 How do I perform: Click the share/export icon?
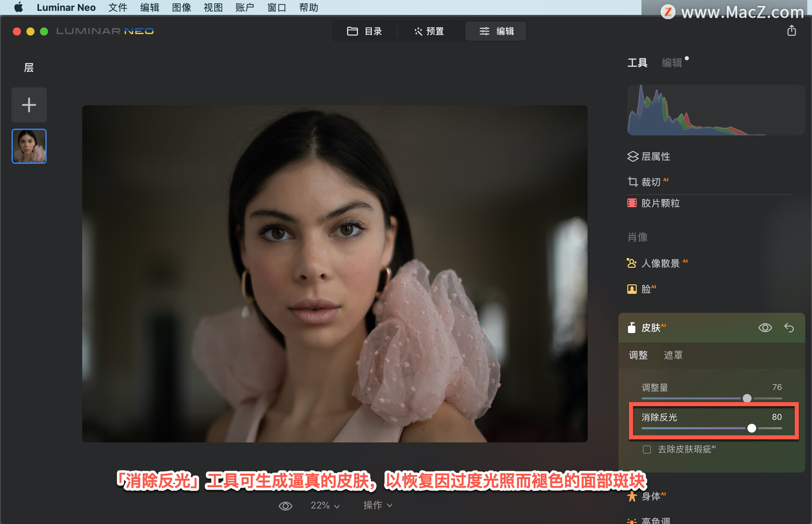(x=791, y=30)
